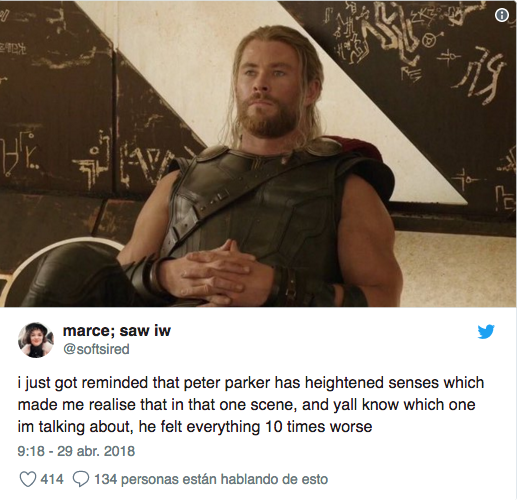
Task: Open the Twitter bird logo
Action: [485, 331]
